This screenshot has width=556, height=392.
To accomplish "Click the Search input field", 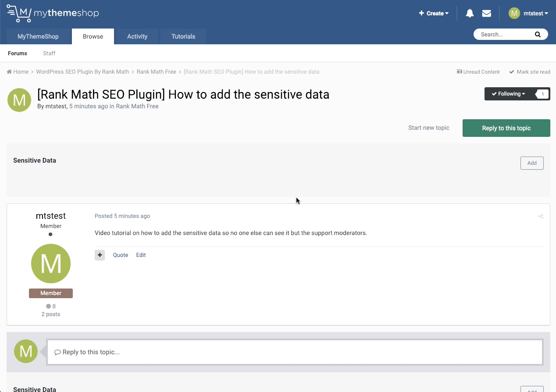I will click(504, 35).
